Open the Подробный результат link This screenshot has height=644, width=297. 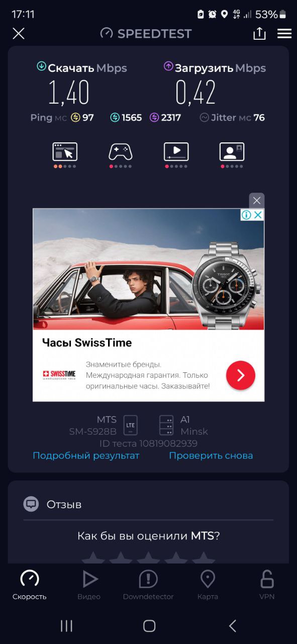pos(86,455)
